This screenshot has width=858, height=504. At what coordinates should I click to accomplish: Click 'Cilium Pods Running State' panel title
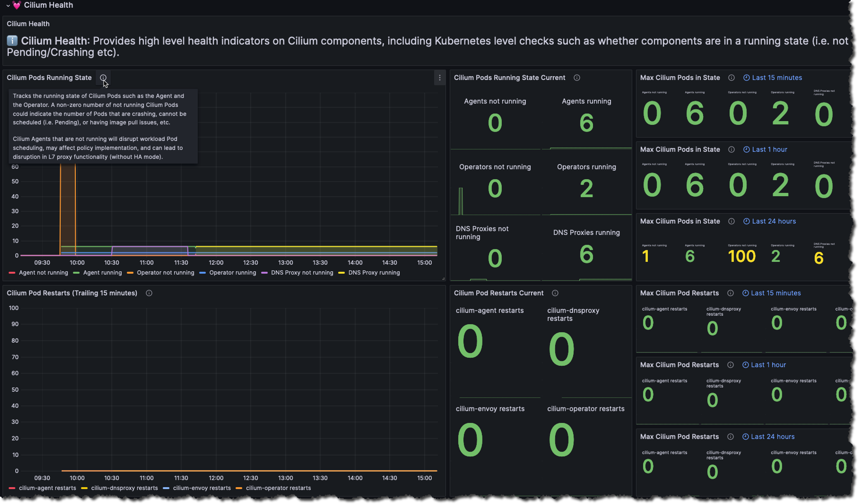pos(49,78)
